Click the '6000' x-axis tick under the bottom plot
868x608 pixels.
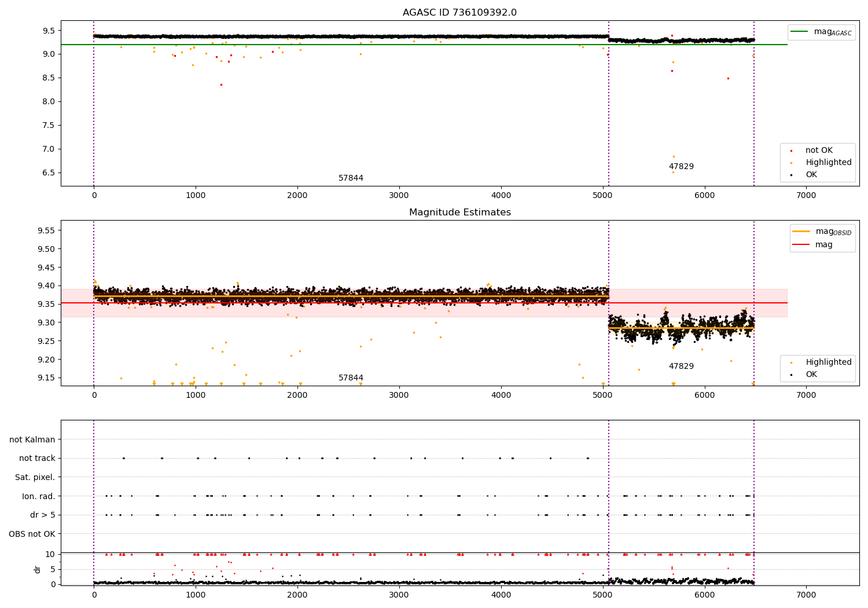coord(704,595)
